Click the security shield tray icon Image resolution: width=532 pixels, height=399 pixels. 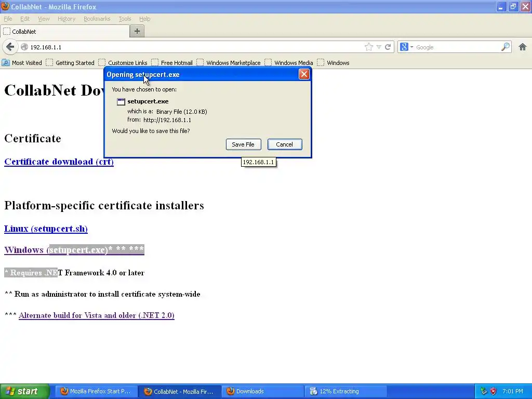[x=494, y=391]
